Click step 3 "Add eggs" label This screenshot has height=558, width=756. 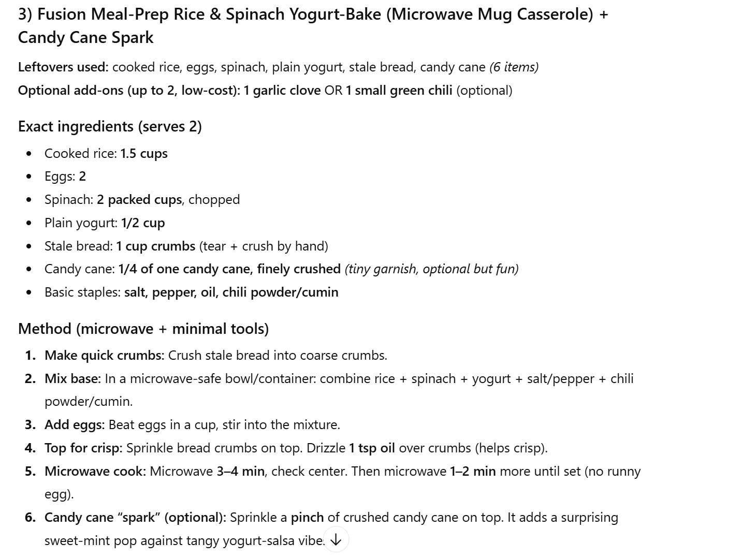75,425
